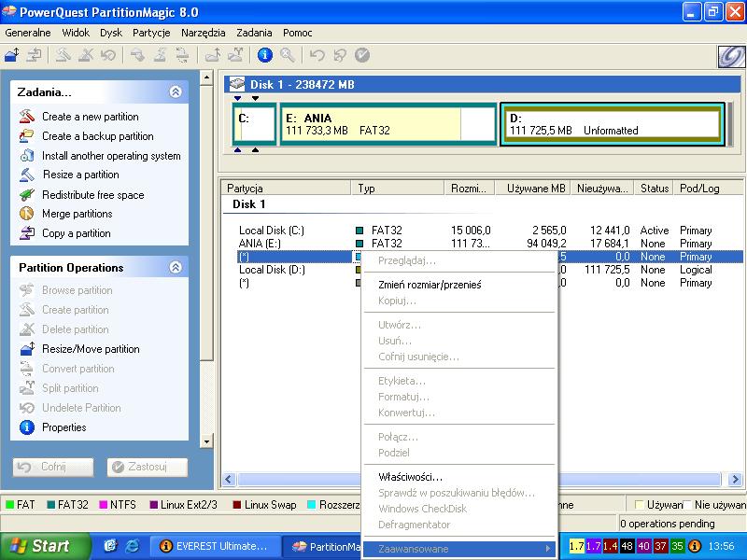Viewport: 747px width, 560px height.
Task: Open the Dysk menu
Action: pyautogui.click(x=111, y=33)
